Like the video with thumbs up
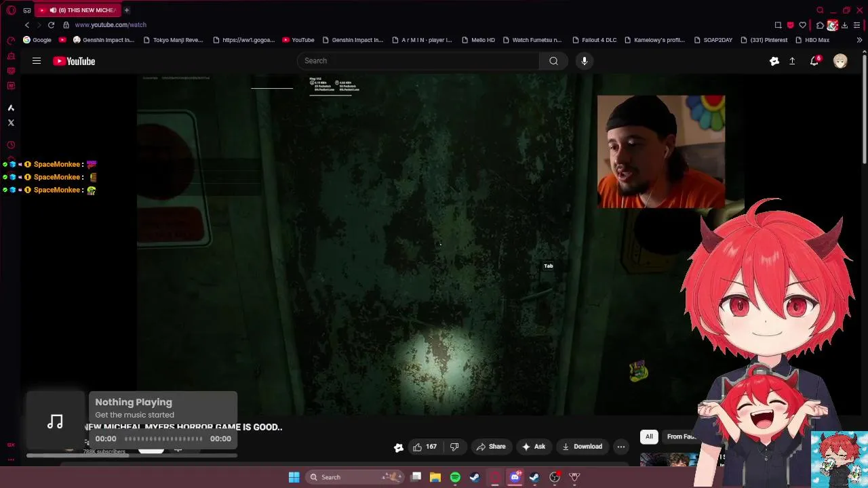 click(x=425, y=447)
